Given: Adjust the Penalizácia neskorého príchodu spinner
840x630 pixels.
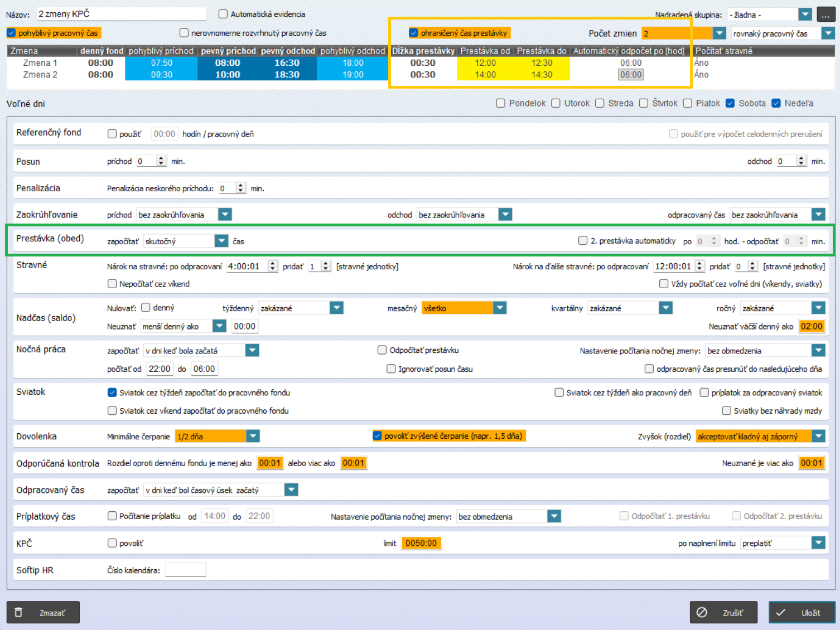Looking at the screenshot, I should click(x=241, y=188).
